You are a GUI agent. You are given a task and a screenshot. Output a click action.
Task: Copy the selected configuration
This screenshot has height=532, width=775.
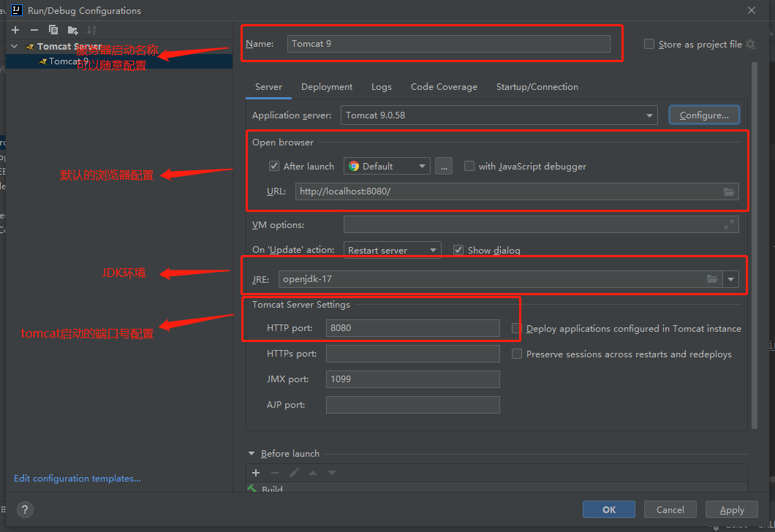point(53,30)
